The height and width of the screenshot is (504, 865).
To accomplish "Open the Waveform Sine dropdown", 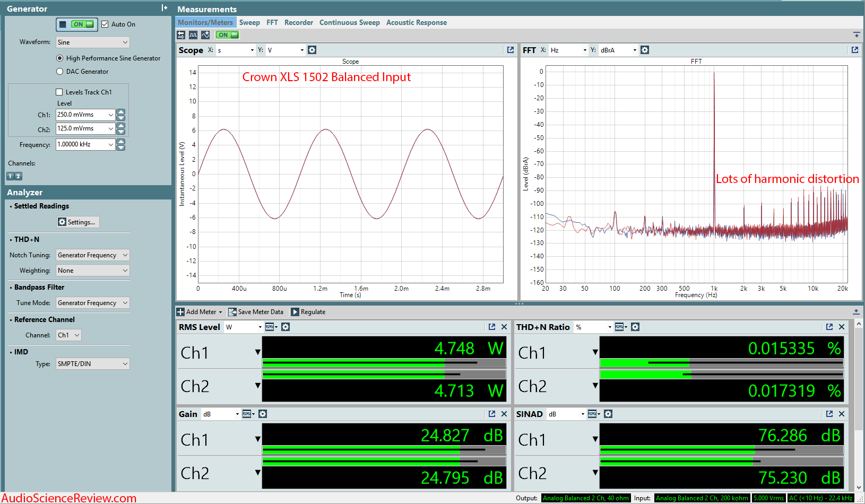I will (93, 42).
